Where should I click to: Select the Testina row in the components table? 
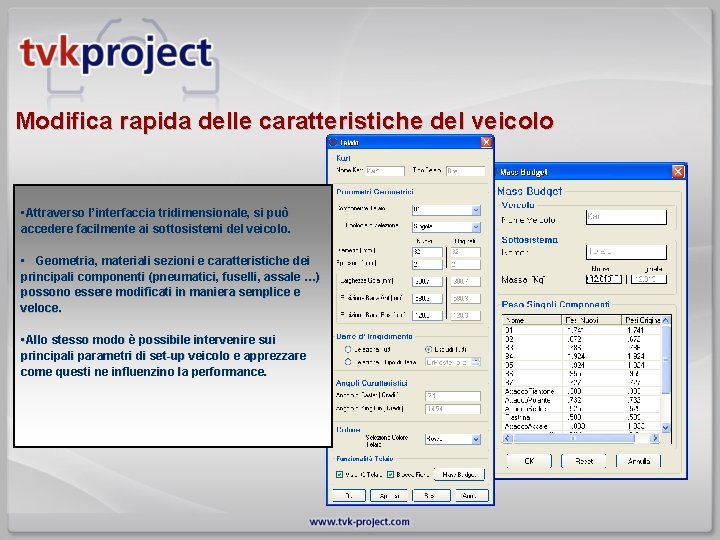coord(582,417)
